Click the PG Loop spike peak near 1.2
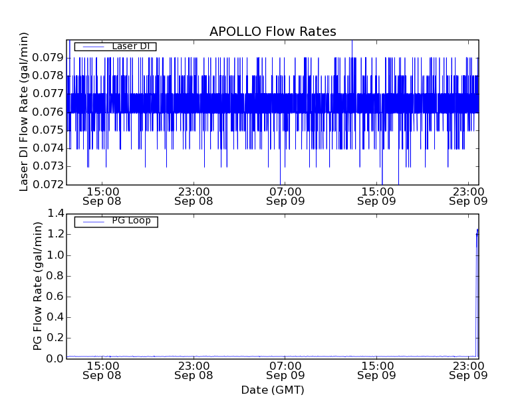 click(x=477, y=231)
